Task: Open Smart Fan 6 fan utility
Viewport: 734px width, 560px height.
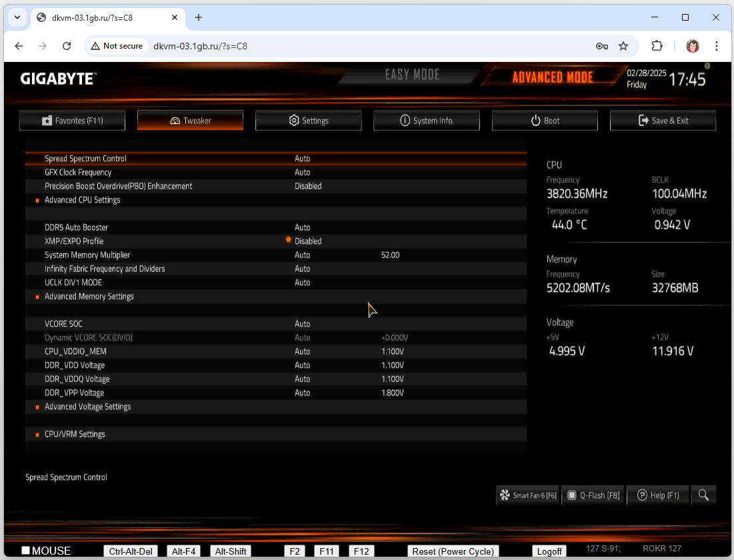Action: click(527, 495)
